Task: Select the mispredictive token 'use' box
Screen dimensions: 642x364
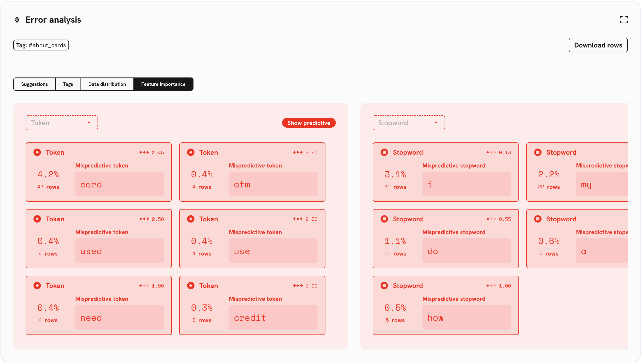Action: [x=273, y=251]
